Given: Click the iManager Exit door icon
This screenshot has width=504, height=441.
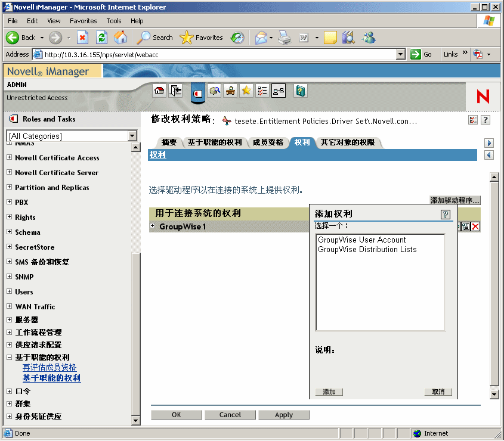Looking at the screenshot, I should [x=175, y=91].
